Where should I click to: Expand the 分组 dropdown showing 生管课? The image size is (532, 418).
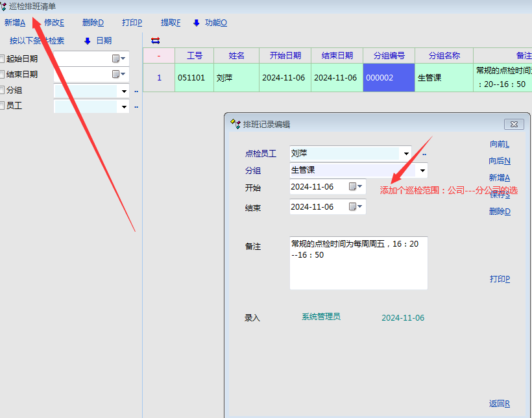[422, 171]
